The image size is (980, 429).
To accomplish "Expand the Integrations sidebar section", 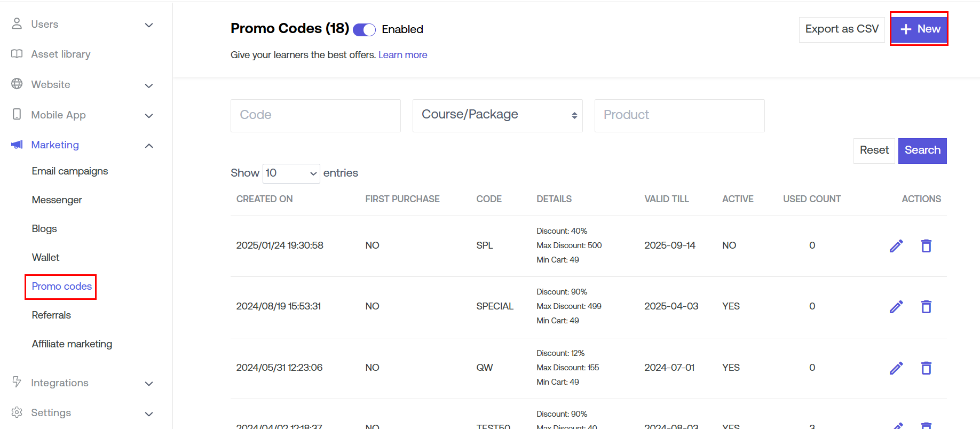I will (149, 384).
